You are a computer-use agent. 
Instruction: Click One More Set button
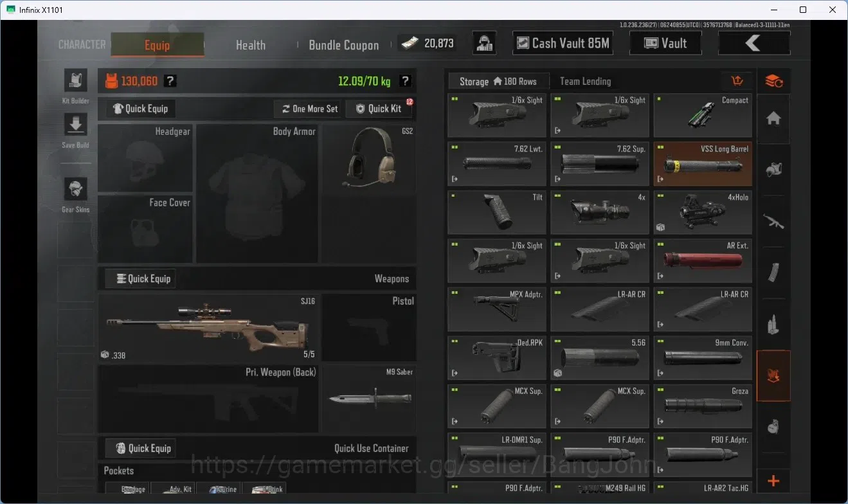coord(309,109)
